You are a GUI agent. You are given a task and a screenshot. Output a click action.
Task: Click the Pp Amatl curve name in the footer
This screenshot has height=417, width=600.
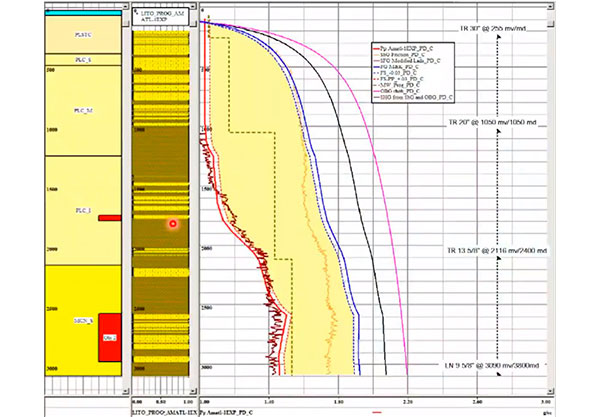click(226, 412)
